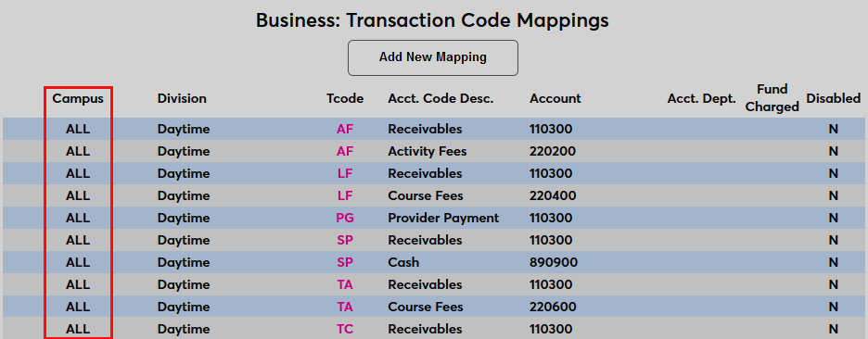Click account 110300 in the TA Receivables row

[551, 284]
